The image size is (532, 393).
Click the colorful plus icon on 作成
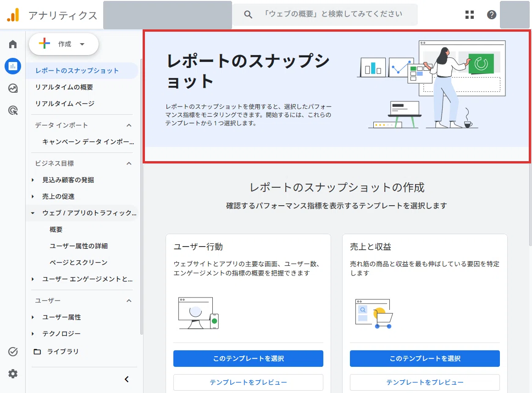tap(44, 44)
